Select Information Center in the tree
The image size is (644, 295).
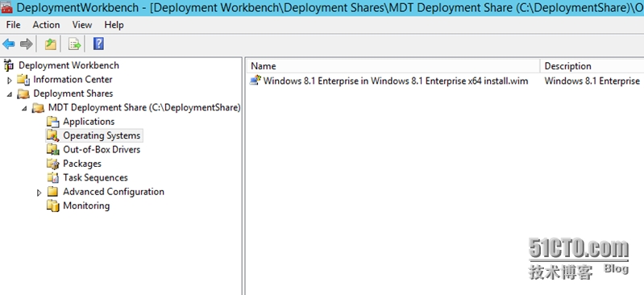point(73,79)
